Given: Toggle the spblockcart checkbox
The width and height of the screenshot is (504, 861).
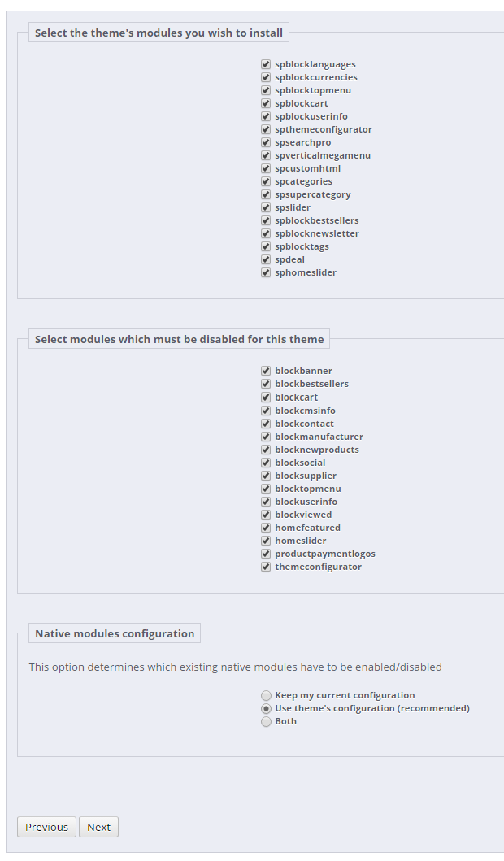Looking at the screenshot, I should tap(266, 103).
